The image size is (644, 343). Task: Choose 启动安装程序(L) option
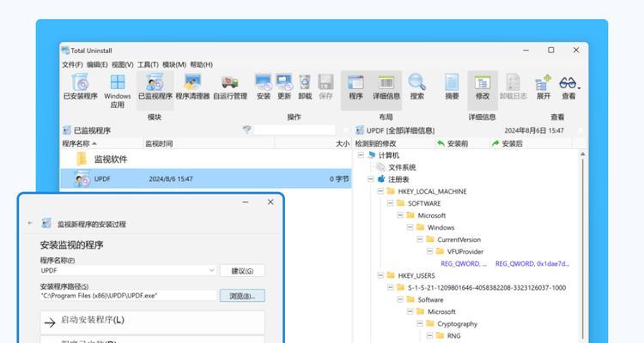[152, 322]
